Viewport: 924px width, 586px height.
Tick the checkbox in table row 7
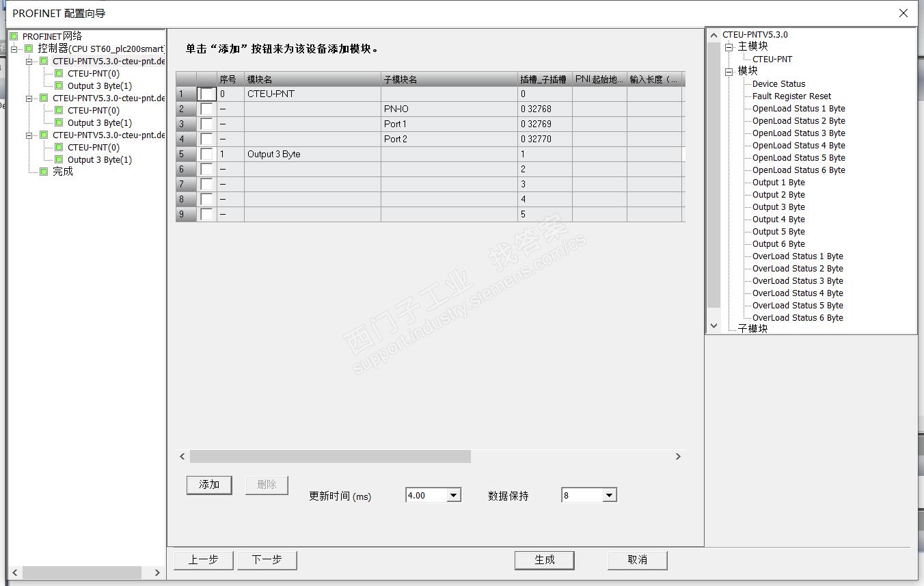click(206, 184)
